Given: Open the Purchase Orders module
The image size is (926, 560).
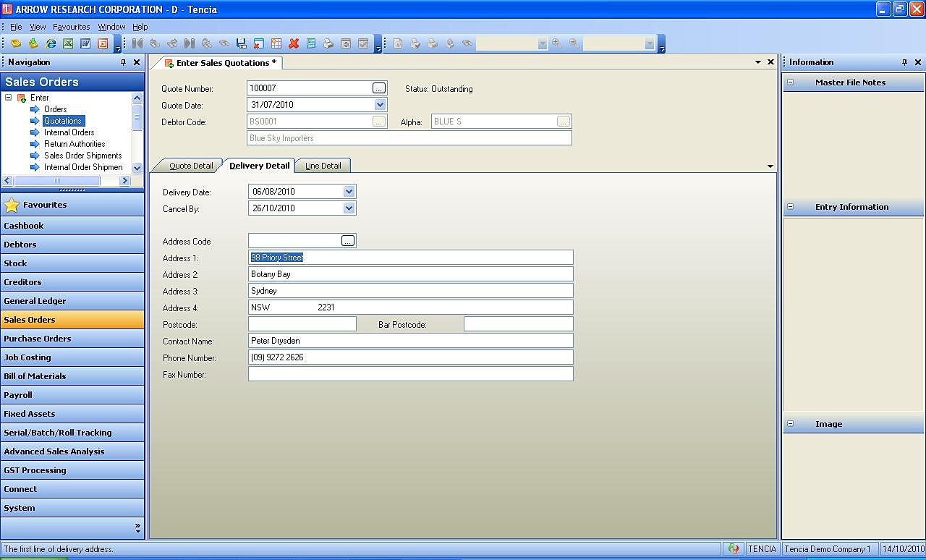Looking at the screenshot, I should 72,339.
